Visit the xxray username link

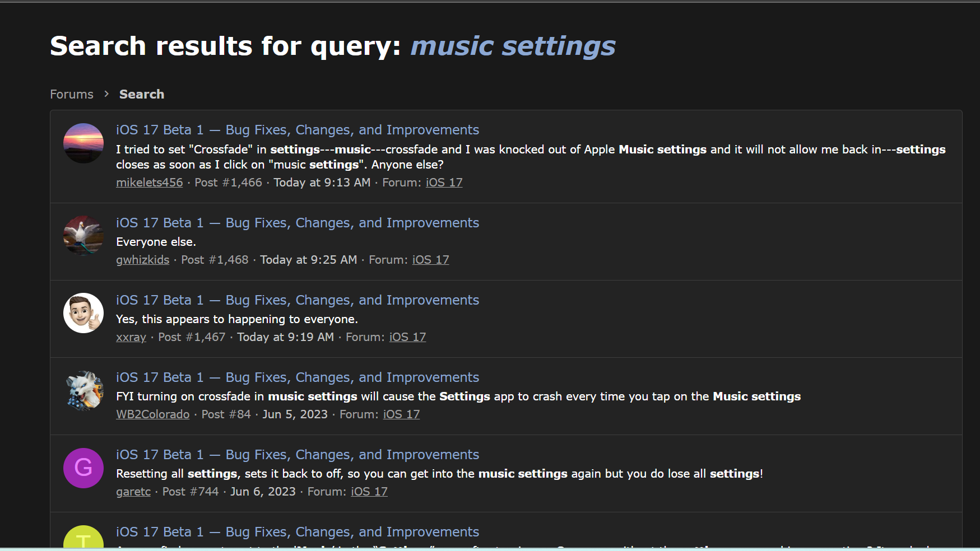[x=131, y=337]
